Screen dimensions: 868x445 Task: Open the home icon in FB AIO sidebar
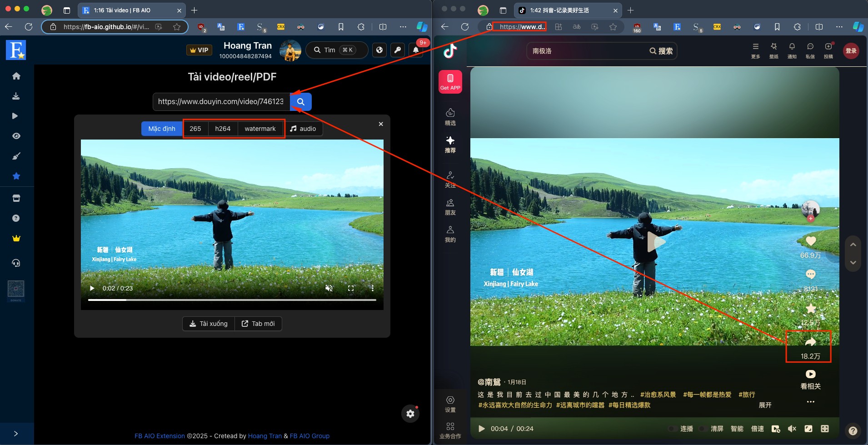16,76
